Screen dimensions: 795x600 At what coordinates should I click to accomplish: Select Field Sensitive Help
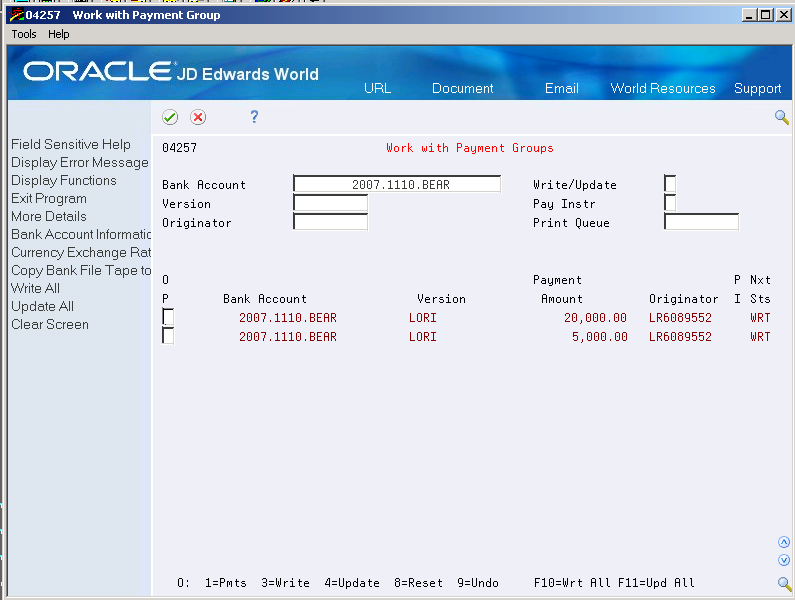coord(71,145)
